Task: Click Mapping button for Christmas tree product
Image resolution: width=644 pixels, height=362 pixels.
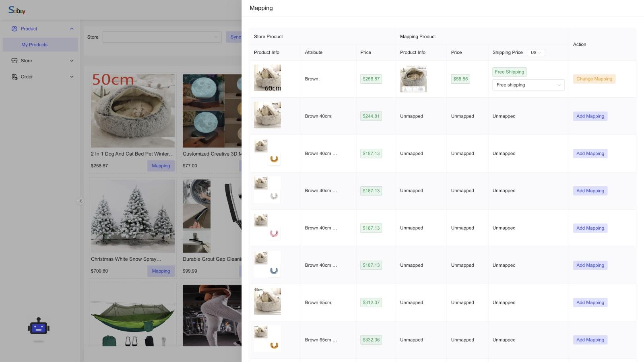Action: pyautogui.click(x=161, y=271)
